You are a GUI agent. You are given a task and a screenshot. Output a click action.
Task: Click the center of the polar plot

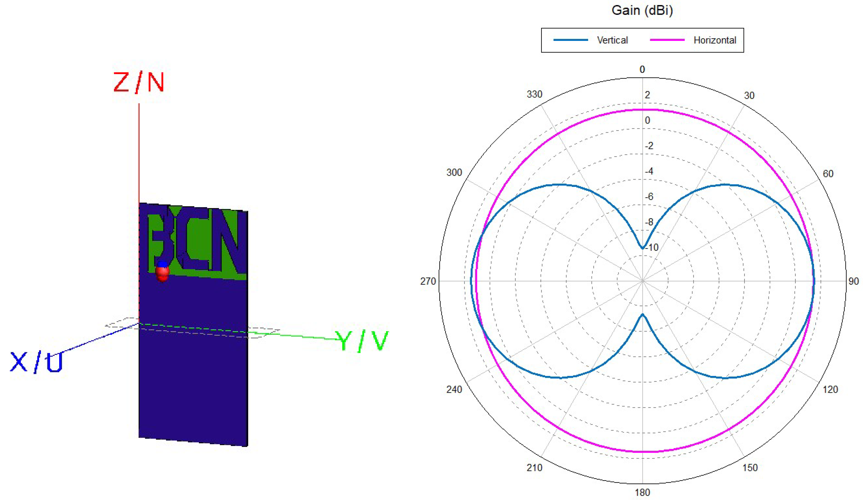tap(642, 281)
